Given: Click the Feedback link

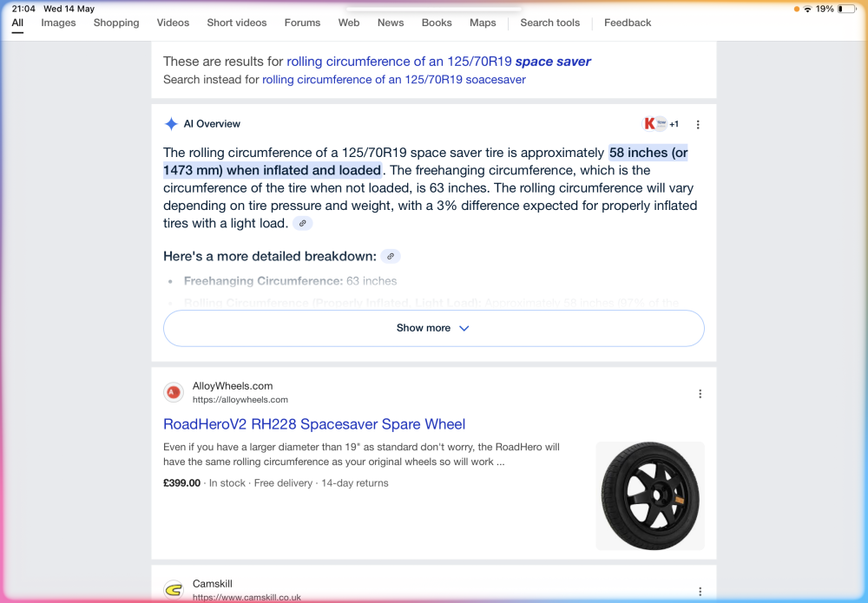Looking at the screenshot, I should (x=628, y=23).
